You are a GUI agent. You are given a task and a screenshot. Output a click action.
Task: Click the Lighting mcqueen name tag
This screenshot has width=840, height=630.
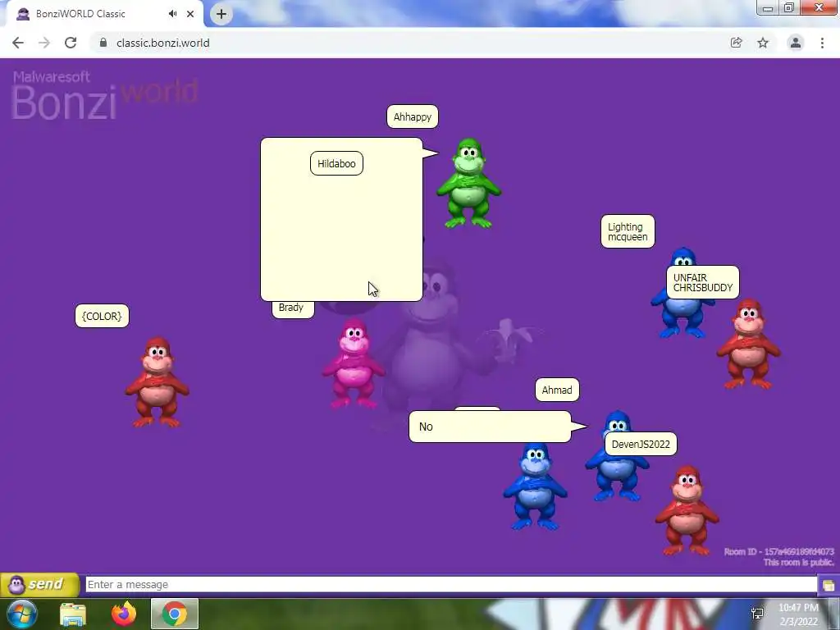pos(628,231)
